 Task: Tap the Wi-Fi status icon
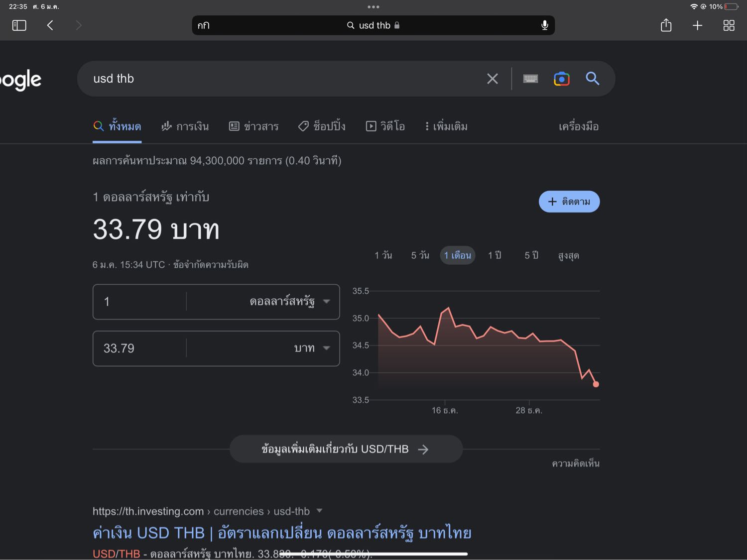point(694,6)
